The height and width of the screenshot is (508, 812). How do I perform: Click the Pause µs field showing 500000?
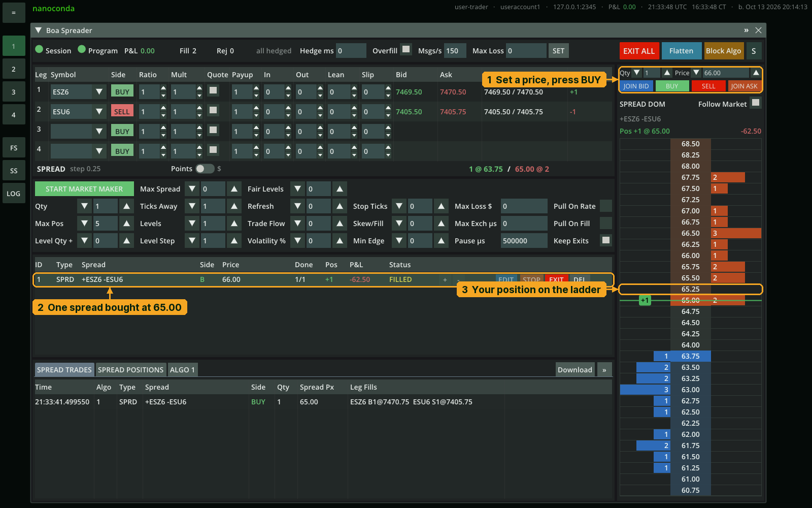tap(524, 241)
